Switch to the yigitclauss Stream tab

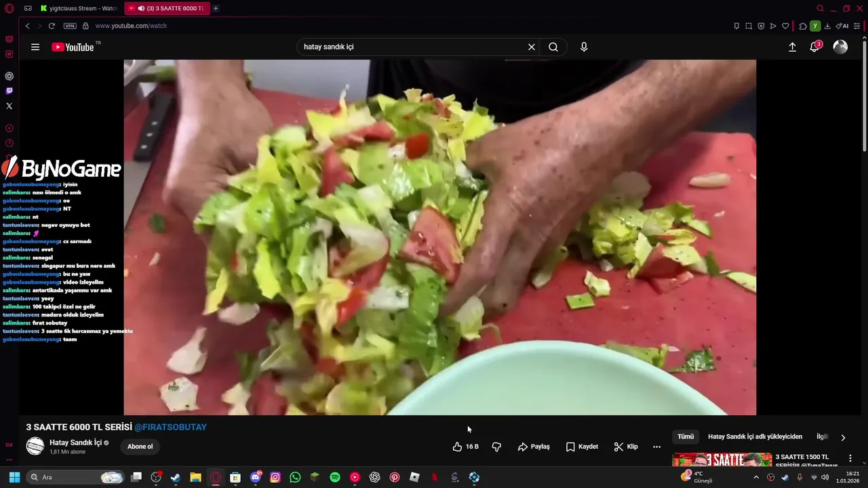[79, 8]
